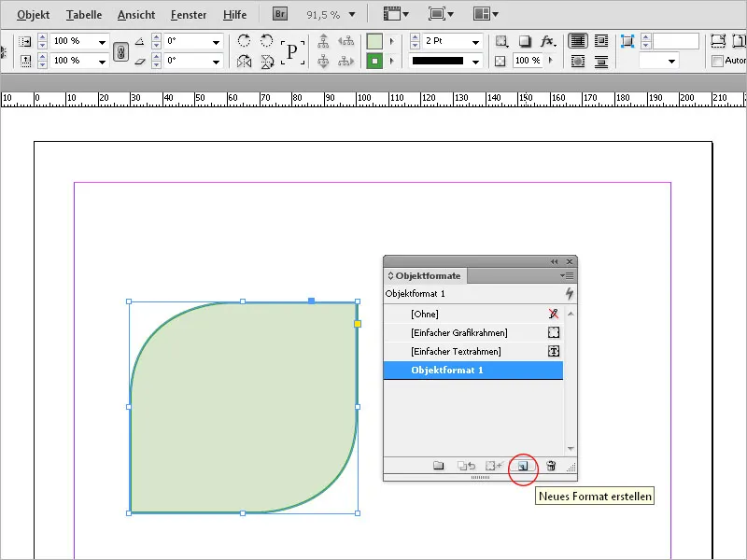The width and height of the screenshot is (747, 560).
Task: Click the select content icon
Action: pyautogui.click(x=323, y=61)
